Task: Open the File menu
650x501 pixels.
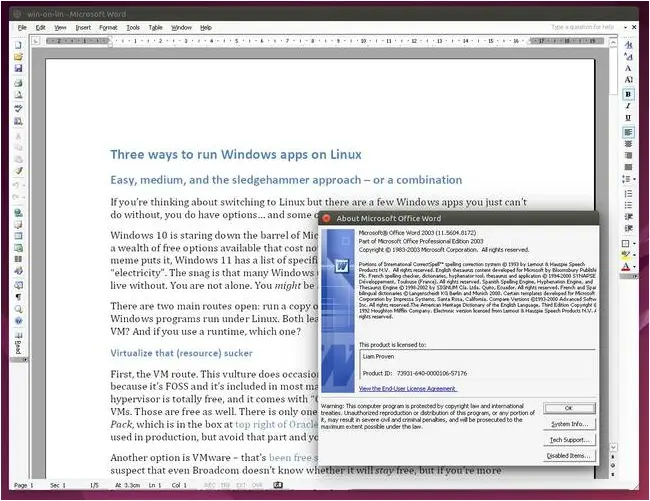Action: click(22, 27)
